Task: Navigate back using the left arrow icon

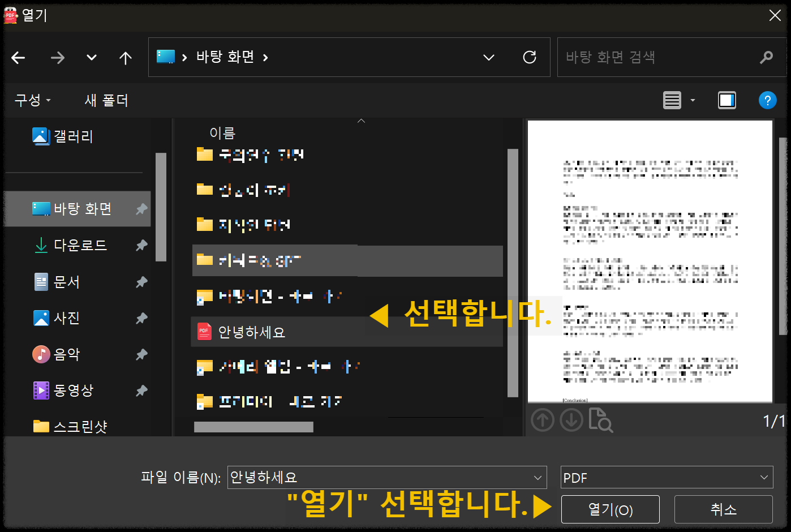Action: point(18,57)
